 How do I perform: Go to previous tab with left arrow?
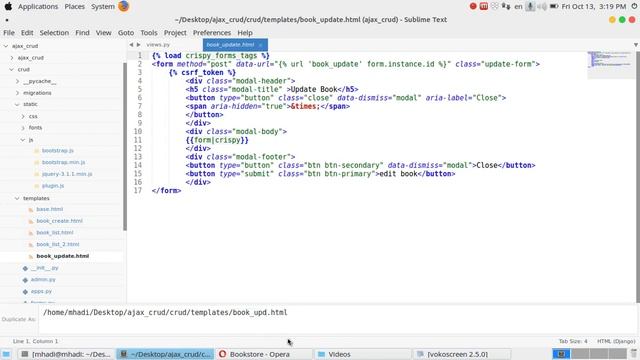click(131, 44)
